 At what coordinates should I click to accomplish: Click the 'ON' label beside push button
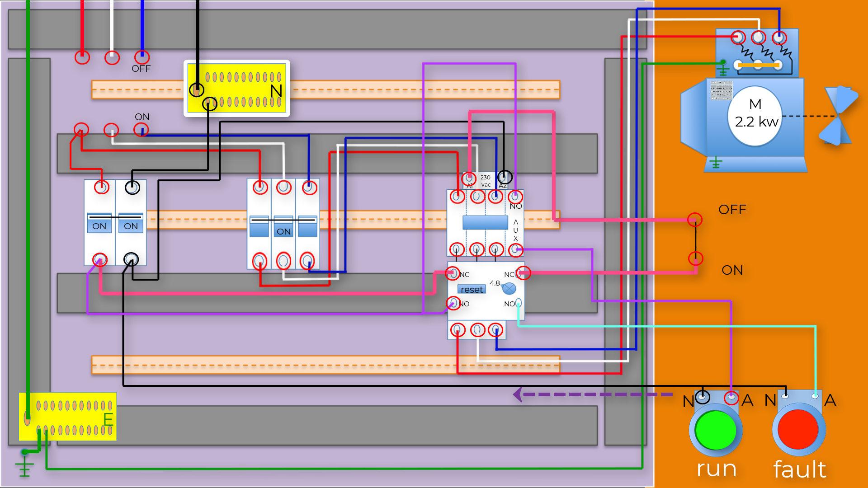click(x=732, y=270)
